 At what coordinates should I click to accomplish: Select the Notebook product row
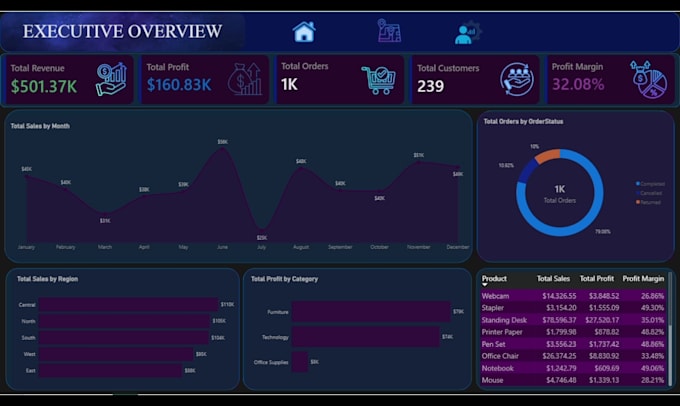[573, 368]
